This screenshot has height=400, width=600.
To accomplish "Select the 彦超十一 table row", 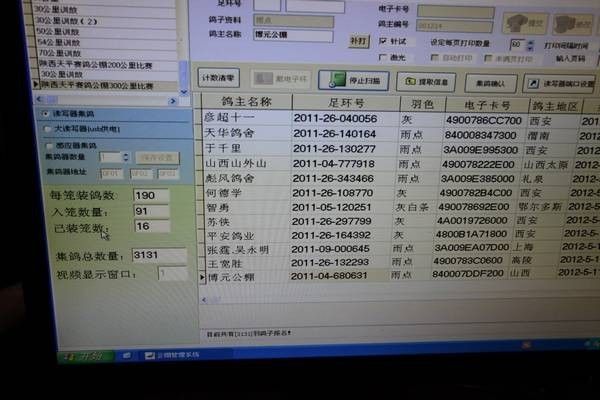I will (400, 119).
